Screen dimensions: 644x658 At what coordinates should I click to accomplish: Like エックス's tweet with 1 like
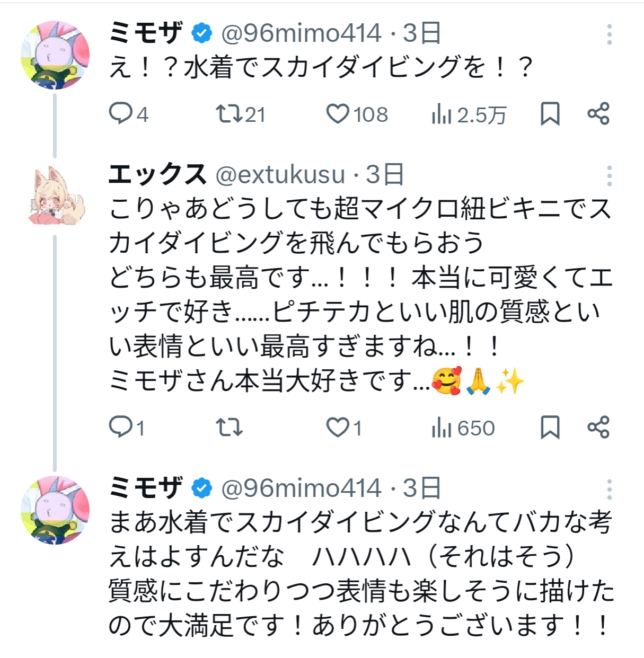click(x=344, y=427)
